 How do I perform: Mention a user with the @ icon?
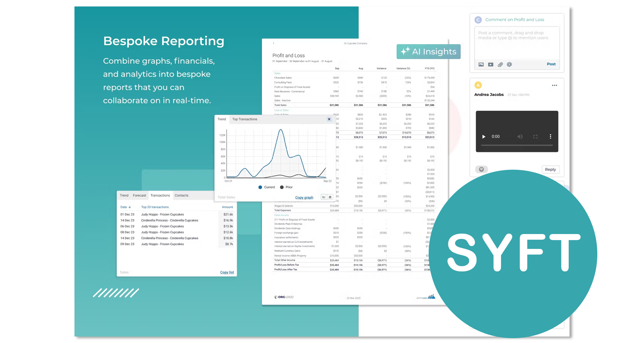click(510, 64)
